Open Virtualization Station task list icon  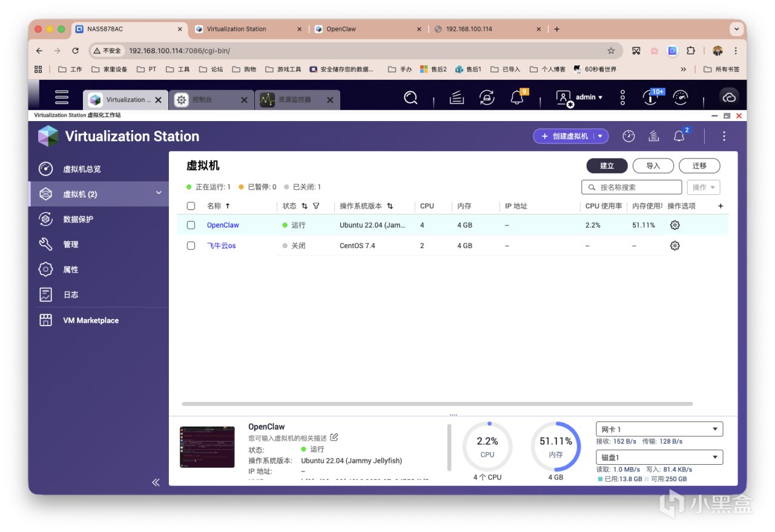[x=654, y=136]
